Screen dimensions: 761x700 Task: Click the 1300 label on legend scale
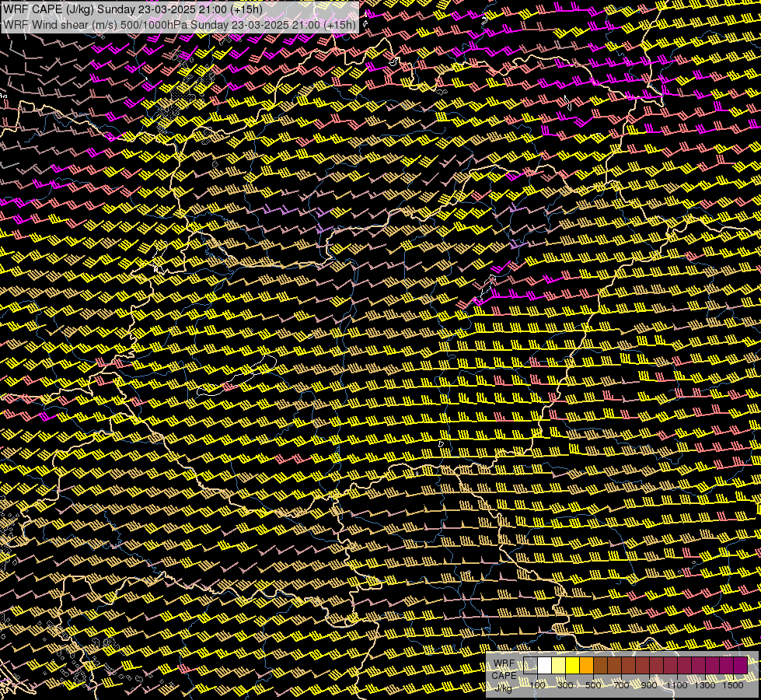(705, 685)
